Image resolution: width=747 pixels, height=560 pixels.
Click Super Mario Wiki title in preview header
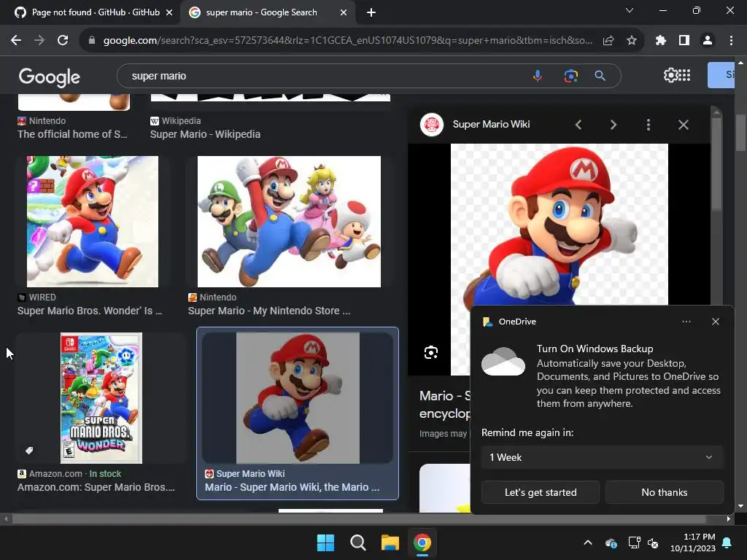pyautogui.click(x=491, y=124)
